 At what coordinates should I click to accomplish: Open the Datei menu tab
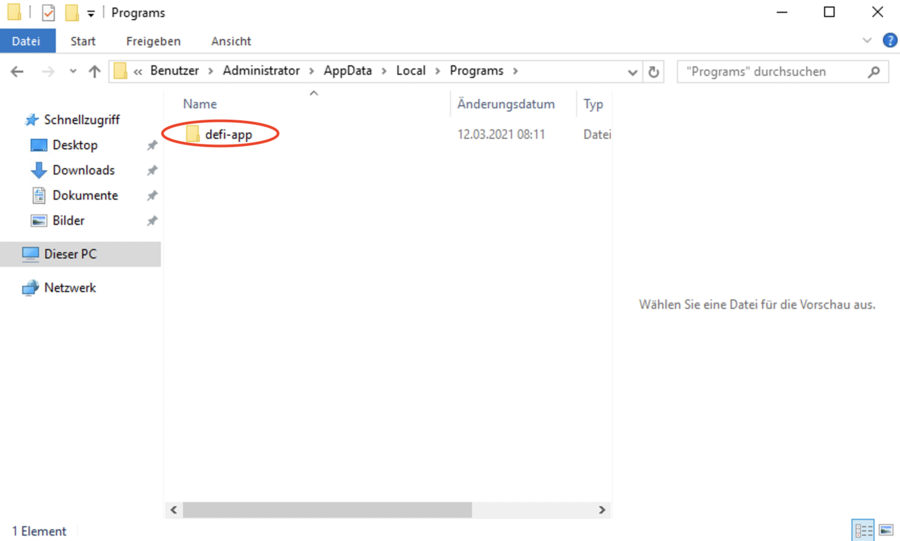point(27,41)
